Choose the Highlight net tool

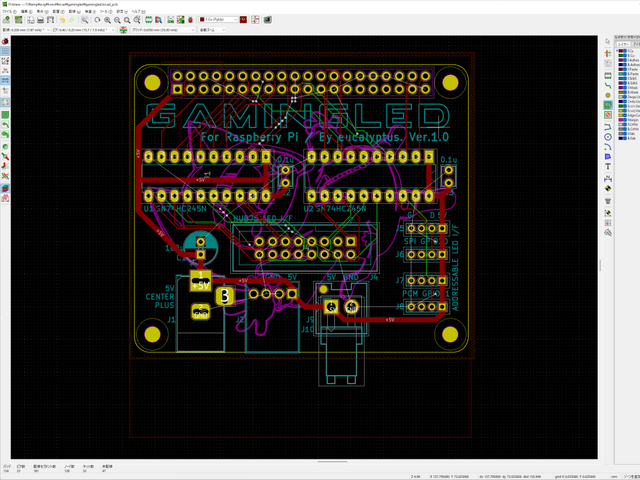click(x=608, y=54)
